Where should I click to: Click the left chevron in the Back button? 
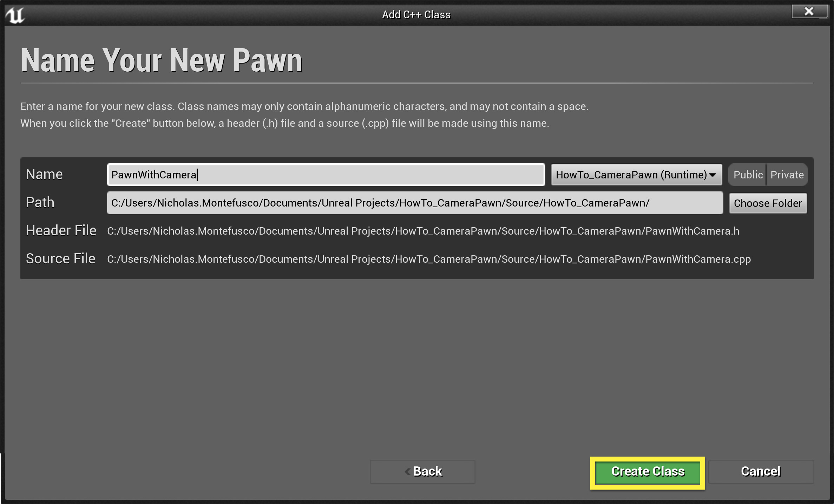407,471
